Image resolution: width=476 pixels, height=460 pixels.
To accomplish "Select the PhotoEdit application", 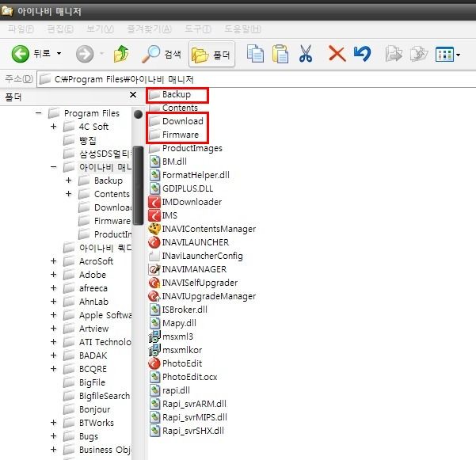I will coord(176,363).
